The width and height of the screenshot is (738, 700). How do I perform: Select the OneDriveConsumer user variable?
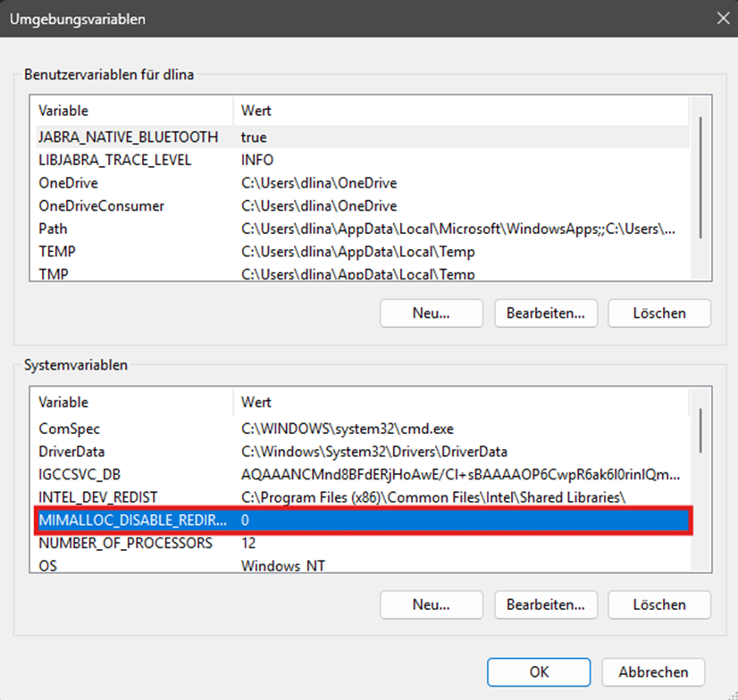(101, 206)
